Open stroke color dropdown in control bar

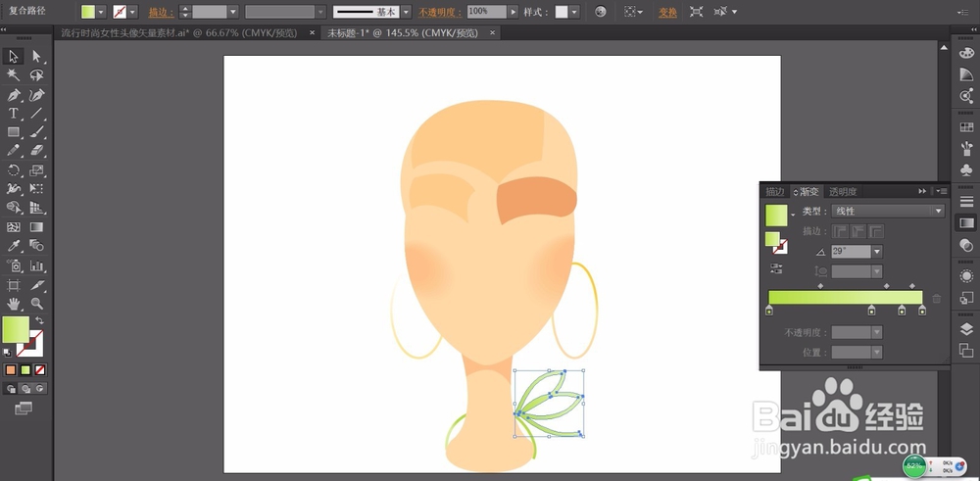click(132, 12)
